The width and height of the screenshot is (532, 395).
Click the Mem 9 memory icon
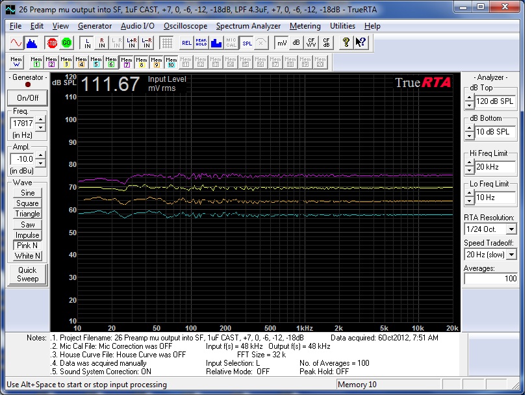[157, 62]
